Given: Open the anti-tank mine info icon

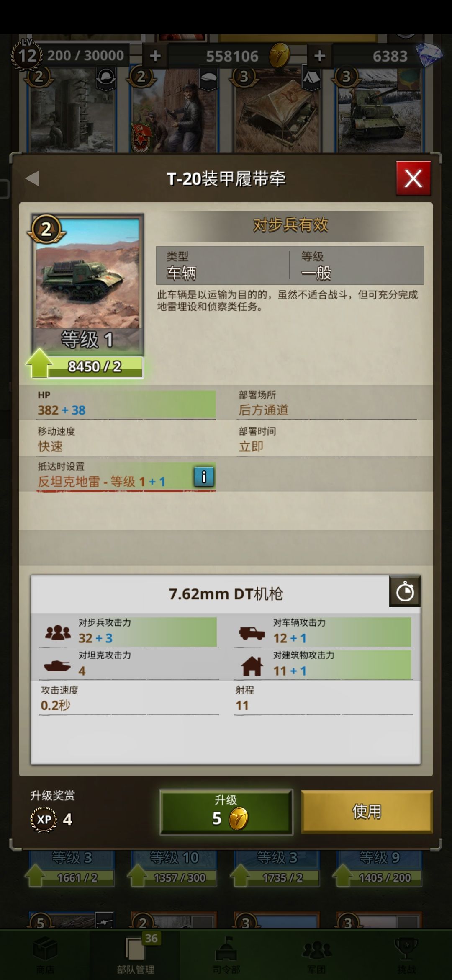Looking at the screenshot, I should (x=204, y=477).
